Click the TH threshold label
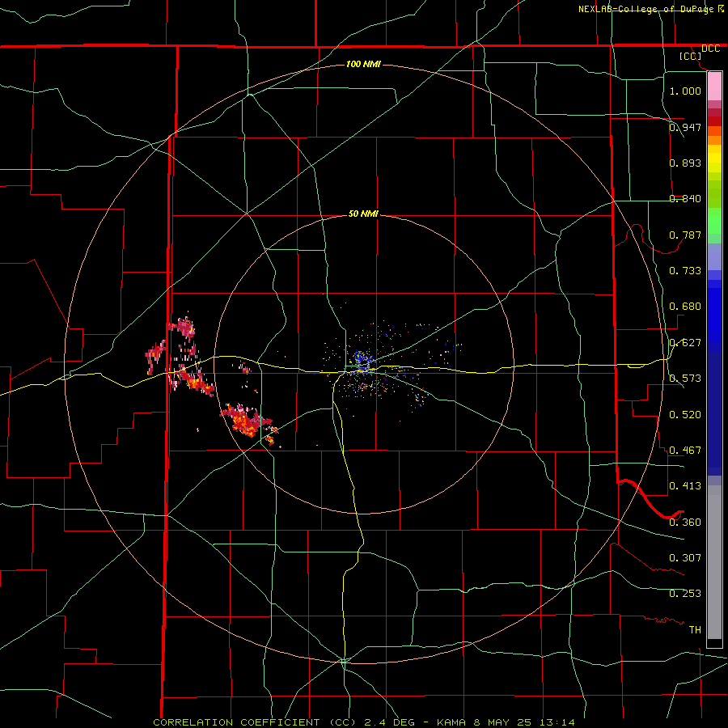Viewport: 728px width, 728px height. tap(695, 629)
